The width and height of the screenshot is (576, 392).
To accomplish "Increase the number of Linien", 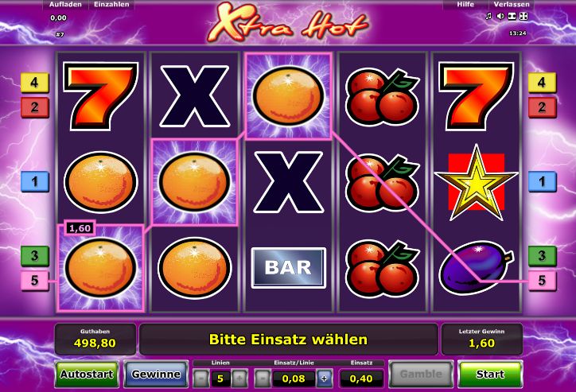I will tap(239, 378).
